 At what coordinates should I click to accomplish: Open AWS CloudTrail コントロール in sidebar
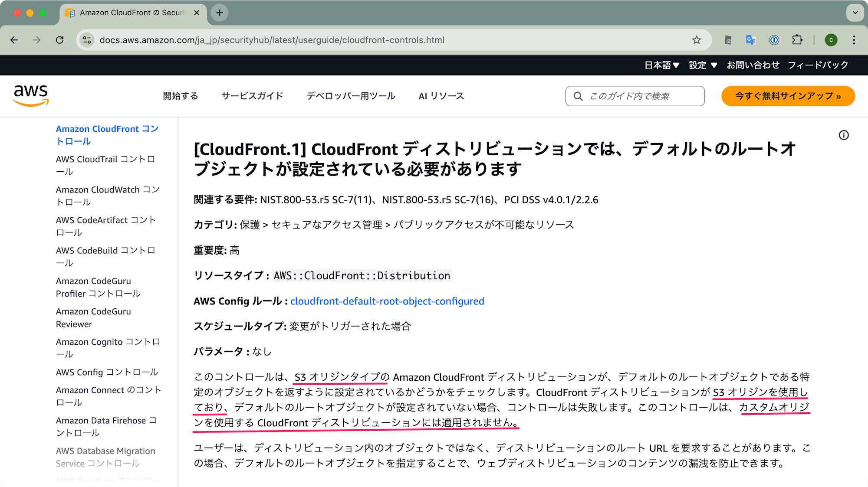click(x=105, y=165)
